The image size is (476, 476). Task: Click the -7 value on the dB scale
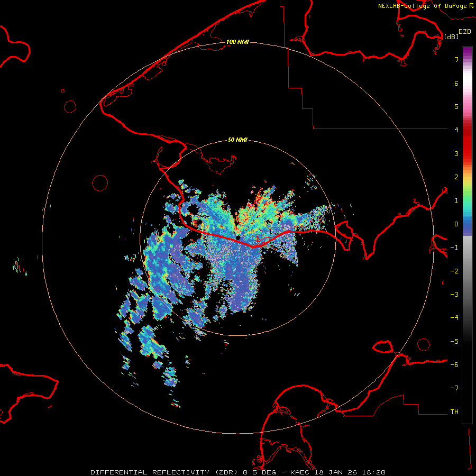(454, 388)
